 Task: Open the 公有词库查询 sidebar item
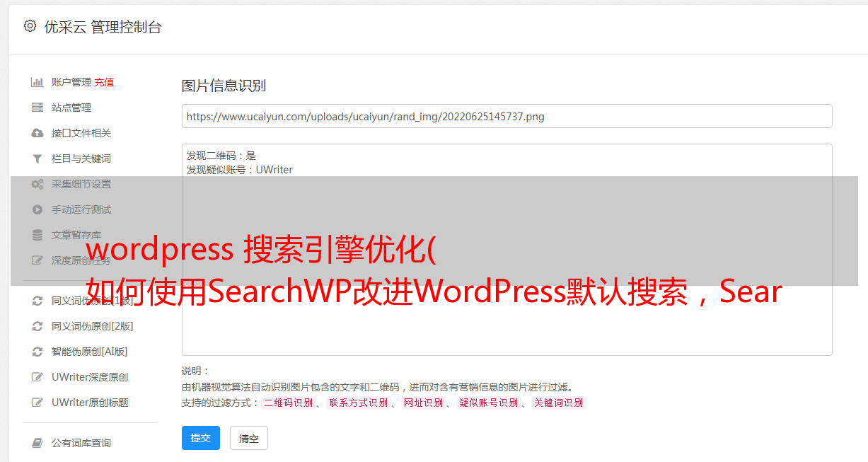pyautogui.click(x=81, y=443)
